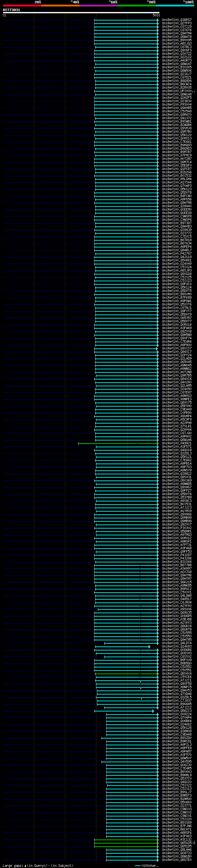Viewport: 197px width, 868px height.
Task: Select hit label UniRef100_P42767
Action: [176, 253]
